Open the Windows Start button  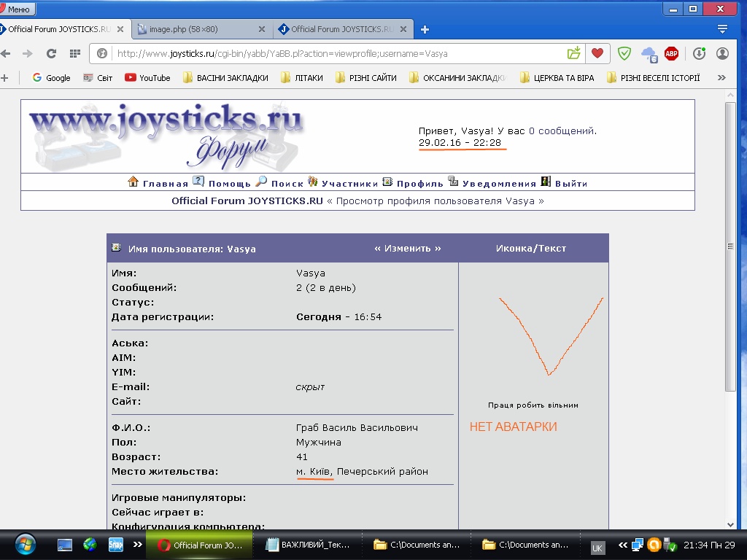click(x=25, y=545)
